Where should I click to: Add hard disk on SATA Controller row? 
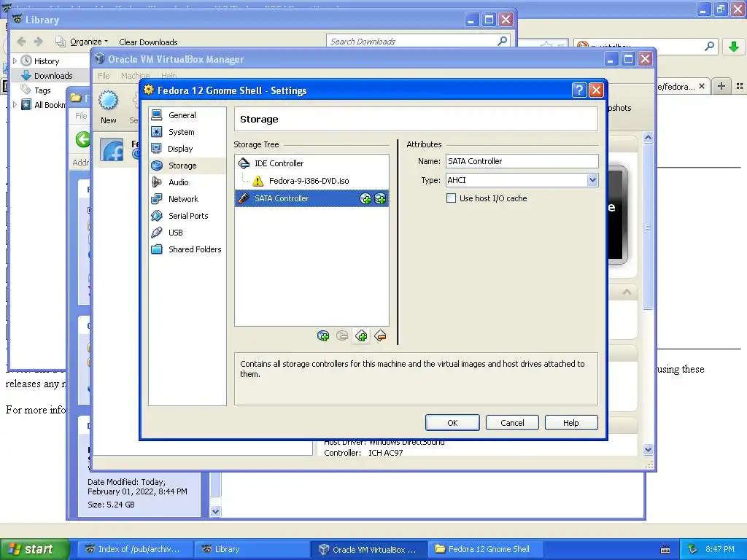coord(380,198)
